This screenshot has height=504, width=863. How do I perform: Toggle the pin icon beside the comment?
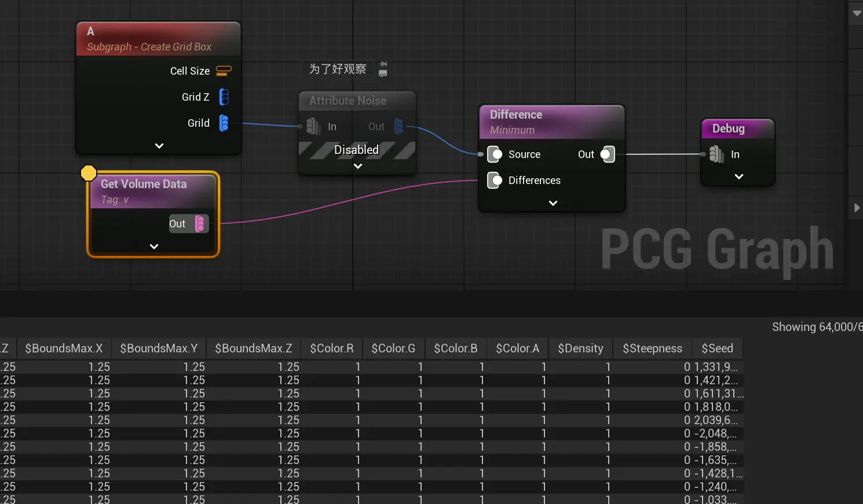click(x=383, y=64)
